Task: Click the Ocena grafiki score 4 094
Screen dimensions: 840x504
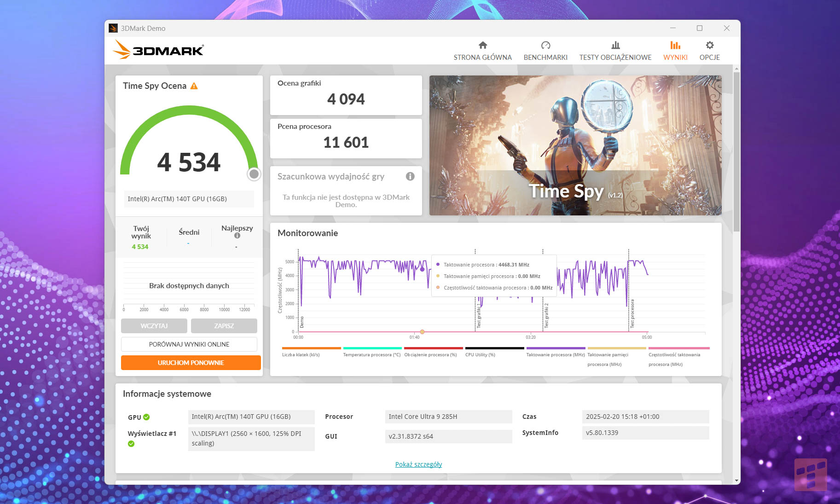Action: tap(346, 99)
